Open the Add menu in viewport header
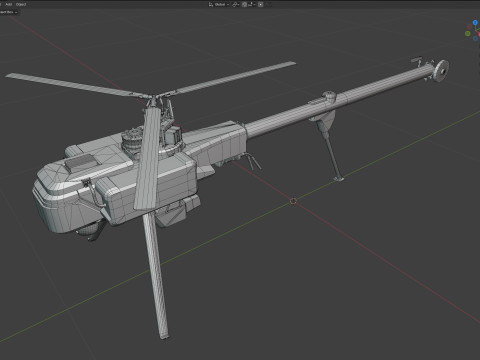Screen dimensions: 480x360 point(9,4)
